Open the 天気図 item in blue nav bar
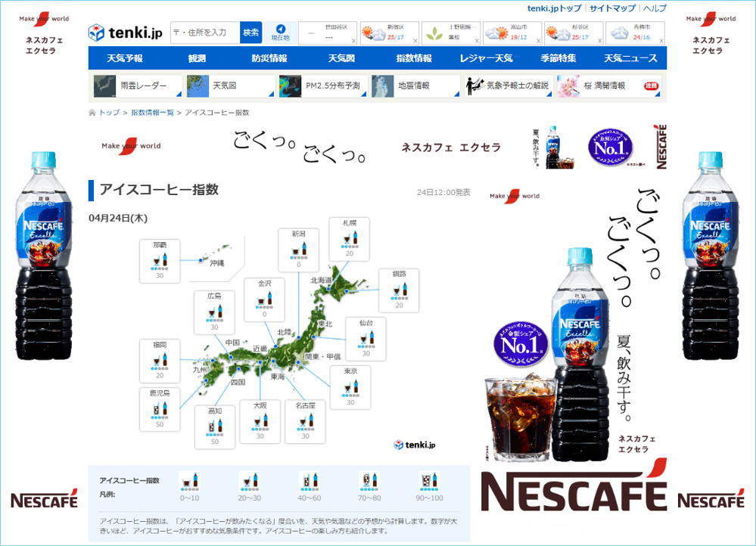Image resolution: width=756 pixels, height=546 pixels. [x=341, y=58]
